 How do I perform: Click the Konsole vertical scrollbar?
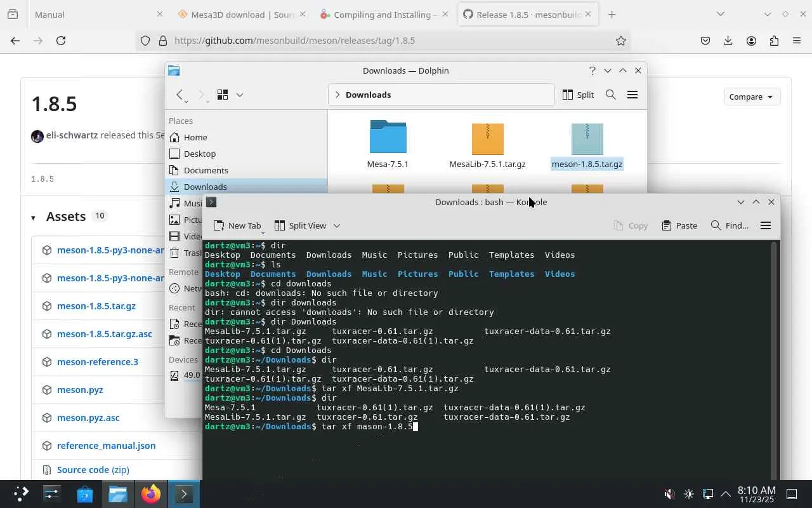coord(774,361)
